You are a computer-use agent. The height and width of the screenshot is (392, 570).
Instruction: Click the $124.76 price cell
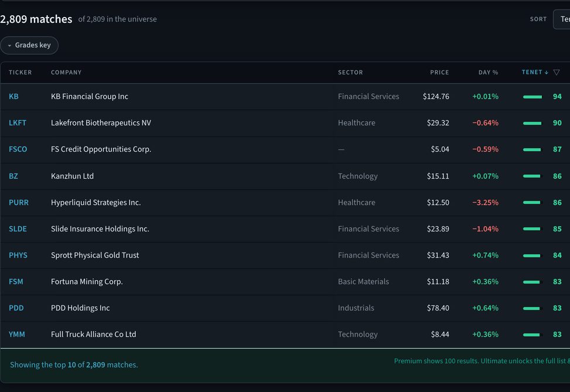(436, 96)
